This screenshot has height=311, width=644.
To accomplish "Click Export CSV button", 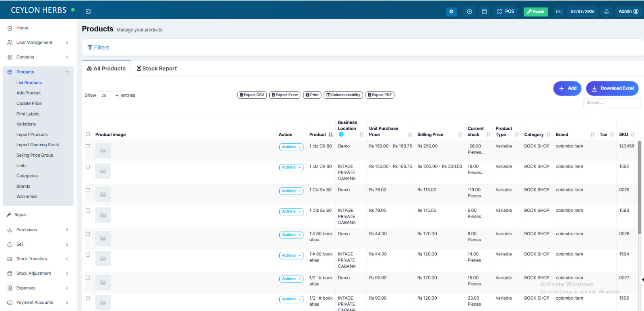I will [252, 95].
